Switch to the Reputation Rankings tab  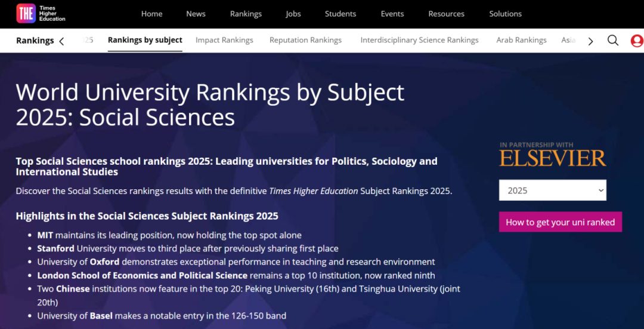point(305,40)
